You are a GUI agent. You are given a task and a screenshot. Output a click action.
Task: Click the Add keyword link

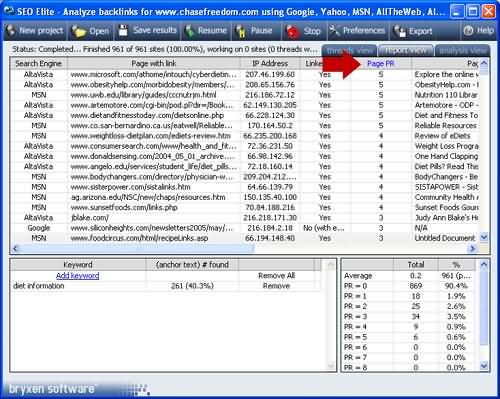click(77, 276)
